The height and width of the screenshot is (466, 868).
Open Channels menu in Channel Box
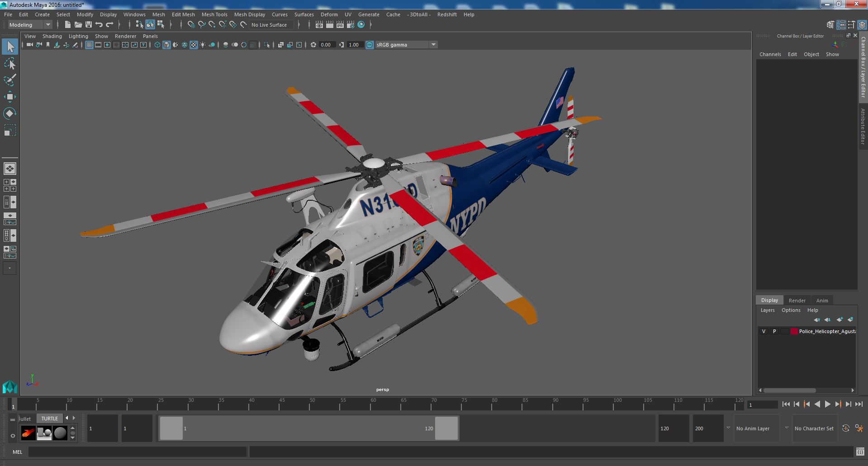(770, 54)
